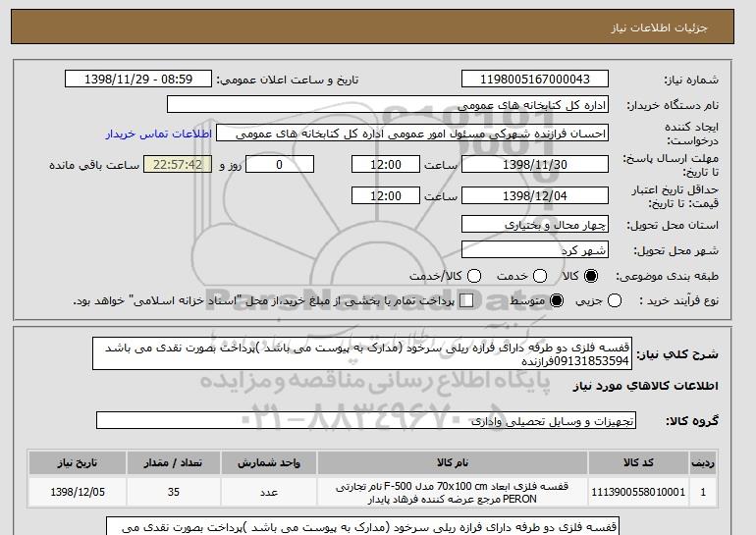The width and height of the screenshot is (756, 535).
Task: Click the unit cell عدد
Action: tap(269, 492)
